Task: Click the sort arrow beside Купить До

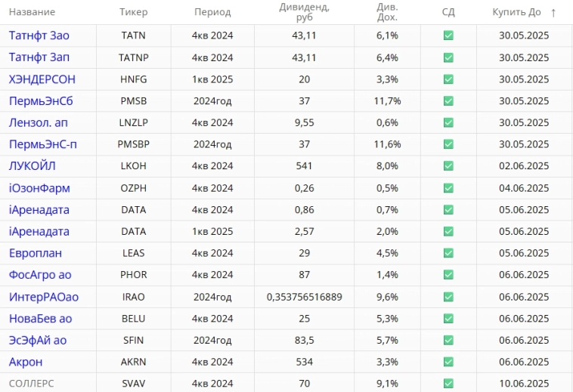Action: pyautogui.click(x=553, y=12)
